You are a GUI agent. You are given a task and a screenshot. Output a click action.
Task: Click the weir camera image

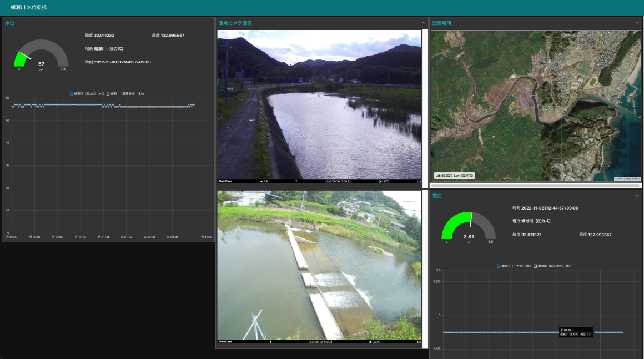click(x=319, y=267)
